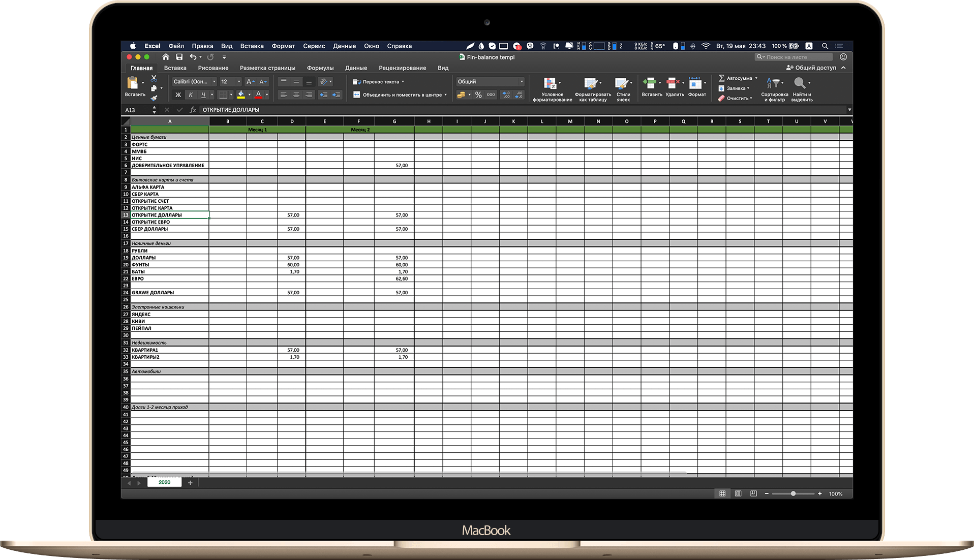Expand the text orientation dropdown
Screen dimensions: 974x560
pos(330,81)
